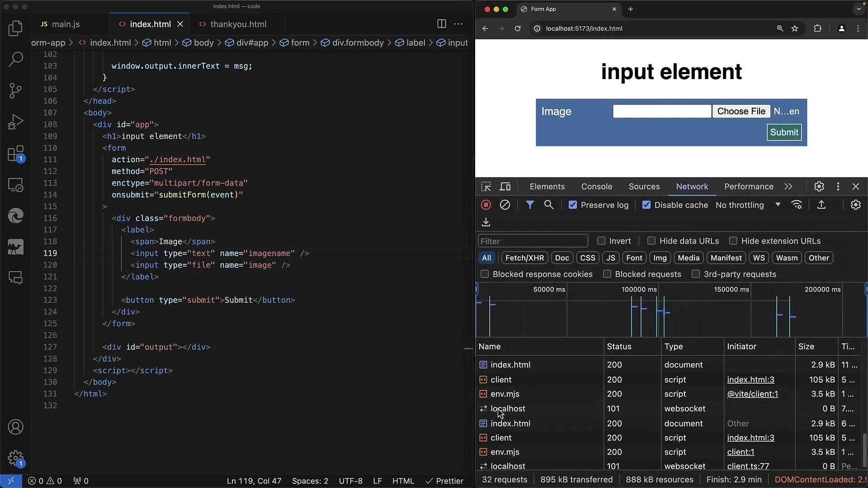This screenshot has width=868, height=488.
Task: Click the Settings gear icon in DevTools
Action: coord(819,186)
